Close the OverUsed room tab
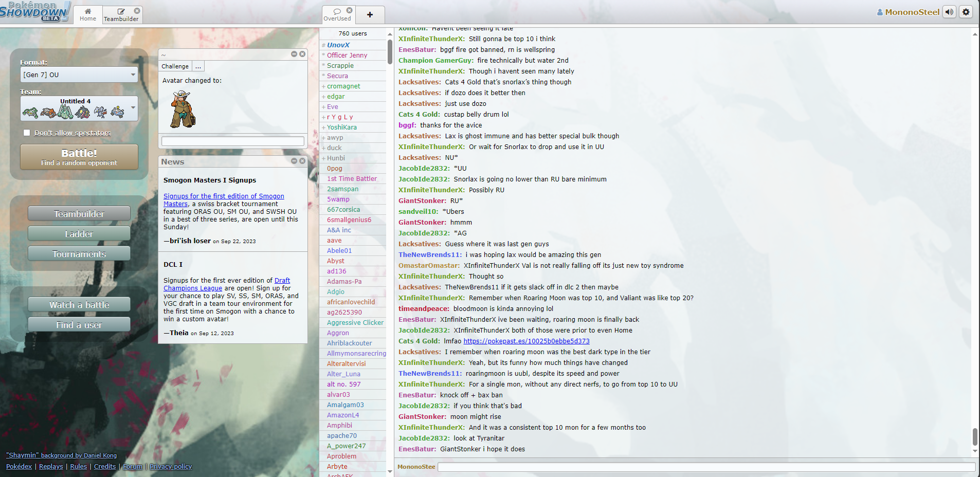 pos(350,10)
